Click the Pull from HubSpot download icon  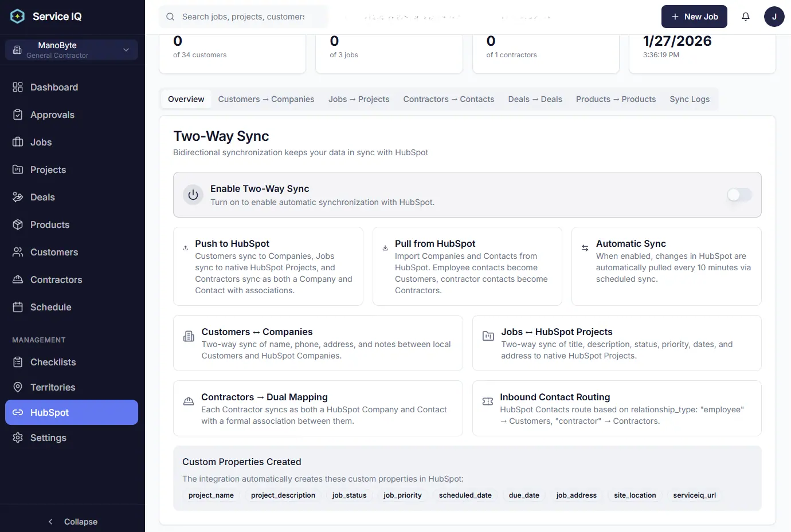click(385, 248)
